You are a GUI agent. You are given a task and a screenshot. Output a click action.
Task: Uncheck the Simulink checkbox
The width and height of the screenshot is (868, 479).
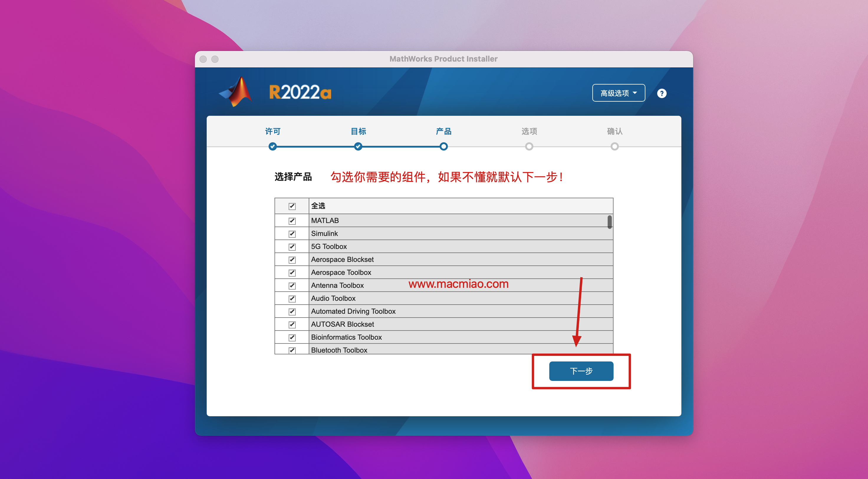click(x=292, y=234)
